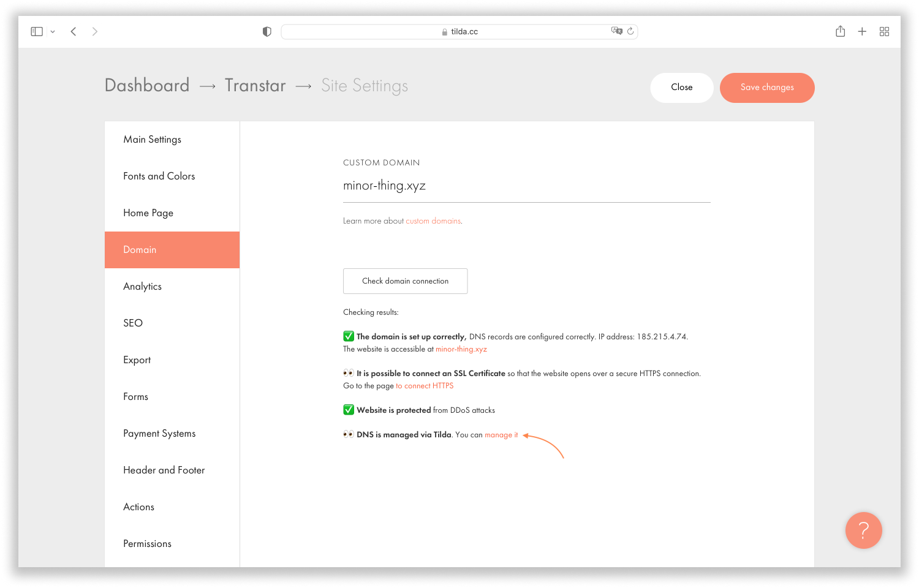Open the custom domains help link
Image resolution: width=919 pixels, height=588 pixels.
coord(433,221)
